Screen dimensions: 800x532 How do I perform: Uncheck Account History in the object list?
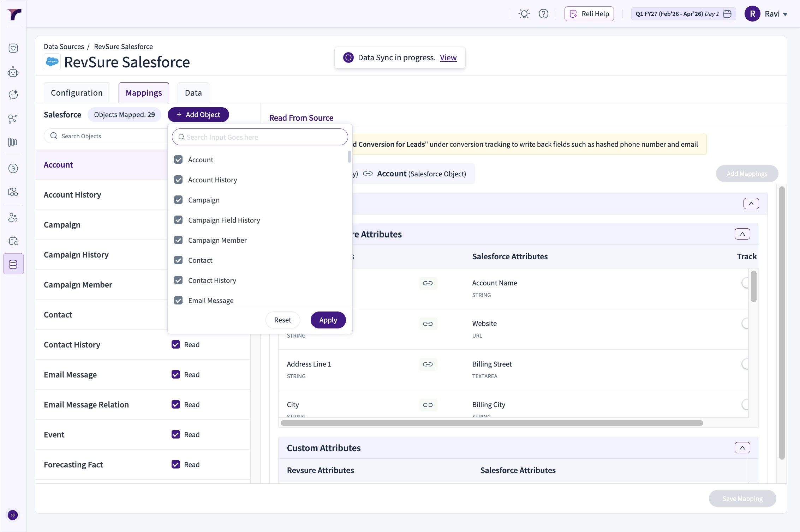[178, 180]
